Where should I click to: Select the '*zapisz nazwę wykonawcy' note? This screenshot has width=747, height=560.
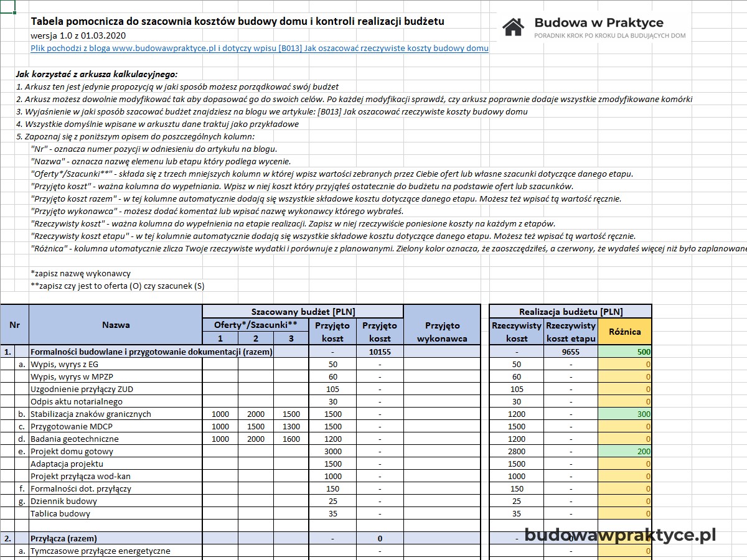coord(80,273)
